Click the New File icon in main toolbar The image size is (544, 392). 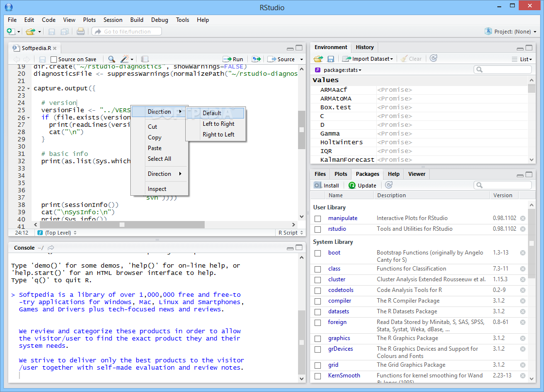(x=11, y=32)
